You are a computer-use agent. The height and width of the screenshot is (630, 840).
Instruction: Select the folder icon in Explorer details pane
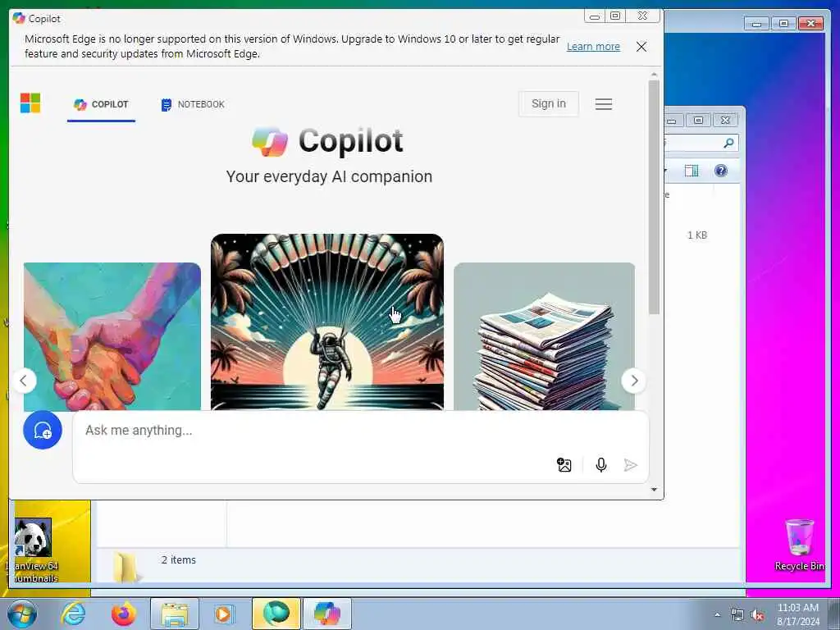(x=126, y=567)
